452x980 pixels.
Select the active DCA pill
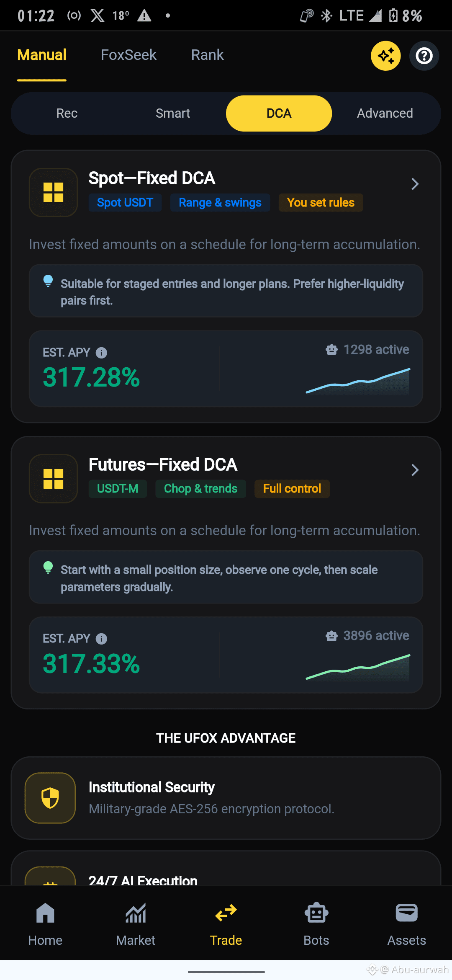tap(279, 113)
